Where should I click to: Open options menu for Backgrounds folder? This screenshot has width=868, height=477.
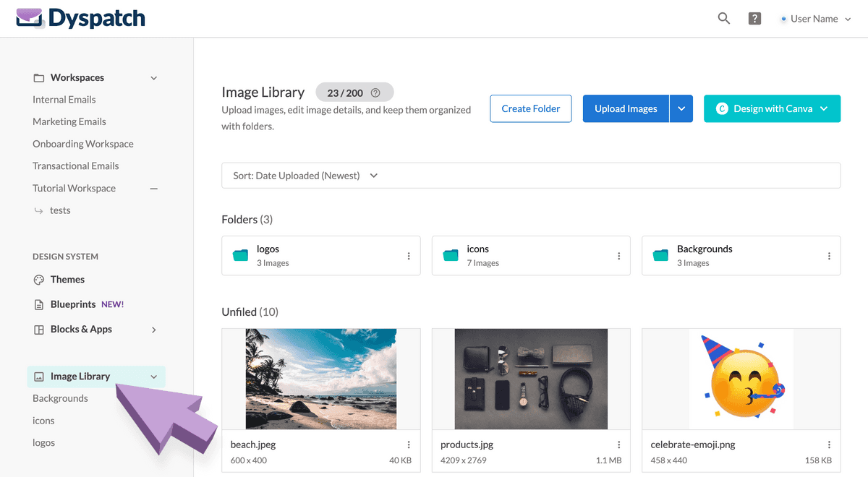coord(829,256)
